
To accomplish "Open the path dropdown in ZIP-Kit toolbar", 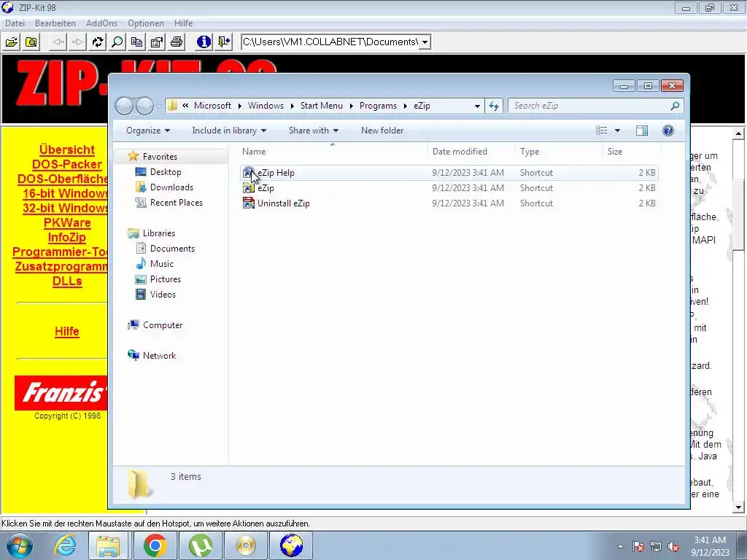I will click(x=425, y=42).
